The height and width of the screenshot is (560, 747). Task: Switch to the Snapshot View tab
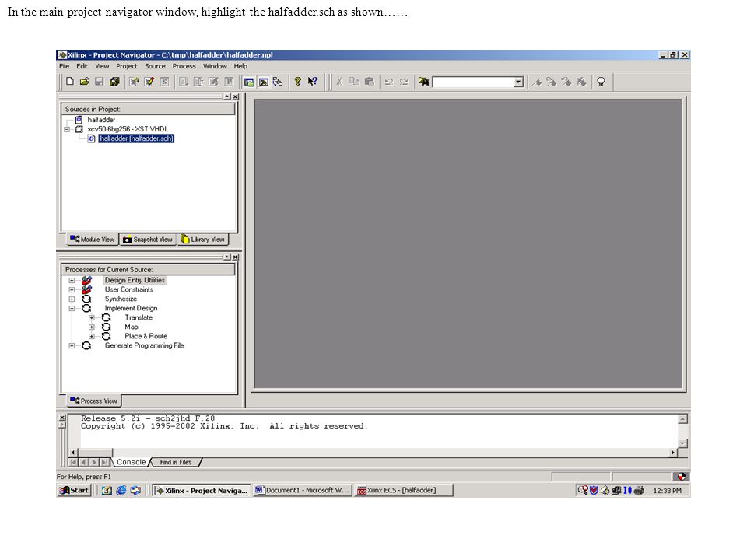point(148,240)
